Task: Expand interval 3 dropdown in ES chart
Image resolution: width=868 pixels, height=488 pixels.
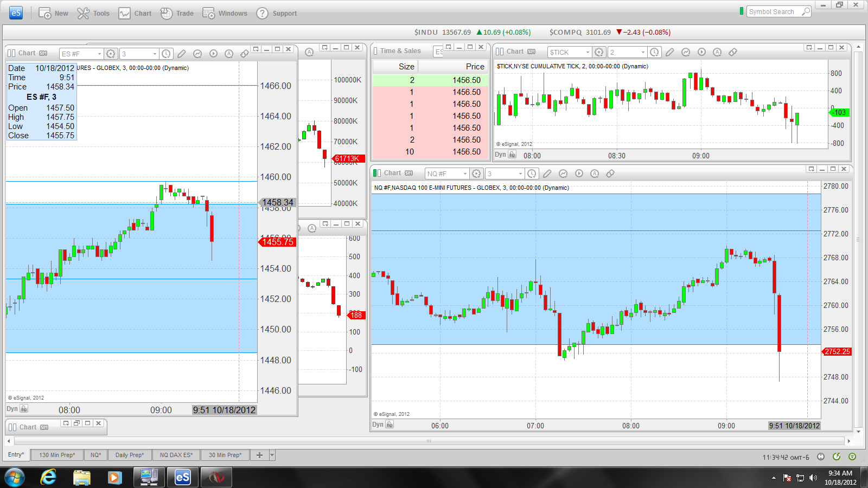Action: (x=155, y=54)
